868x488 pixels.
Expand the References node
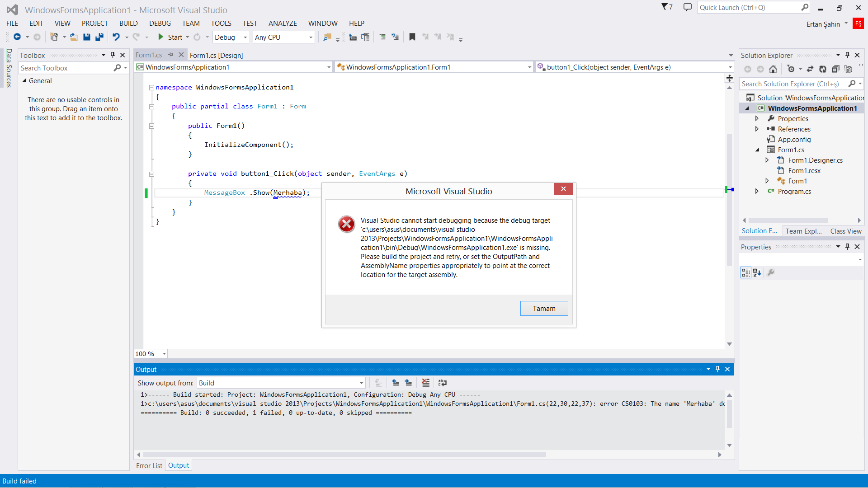[x=757, y=129]
